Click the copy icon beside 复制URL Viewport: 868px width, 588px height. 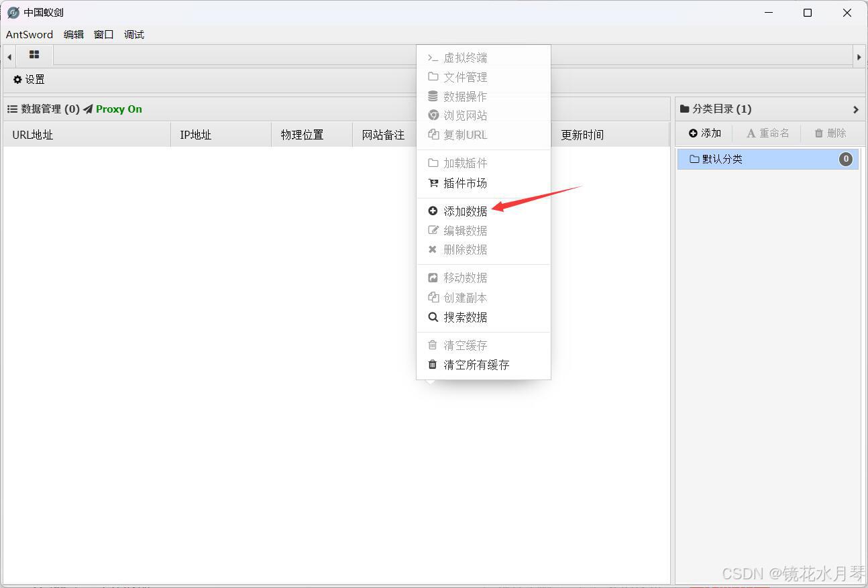[433, 134]
